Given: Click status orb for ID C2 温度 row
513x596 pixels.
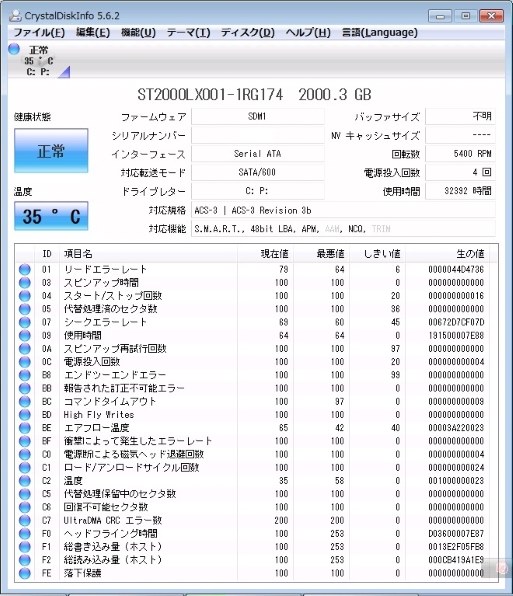Looking at the screenshot, I should point(25,481).
